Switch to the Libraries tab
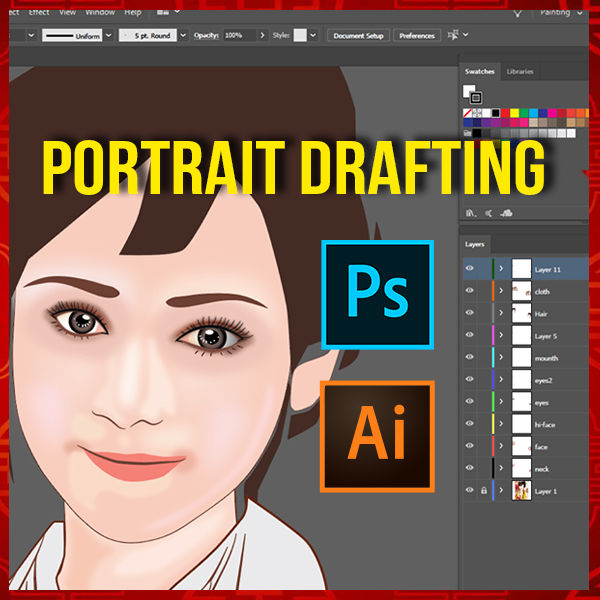The height and width of the screenshot is (600, 600). [x=520, y=72]
